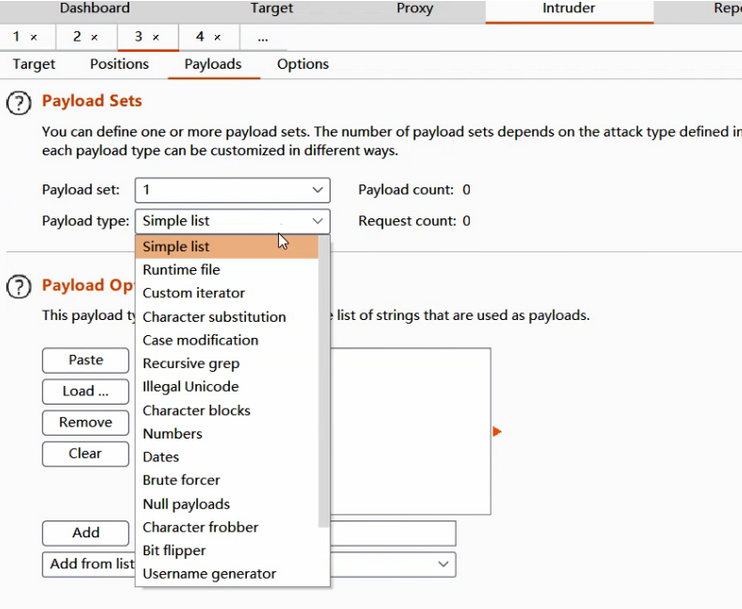Choose Dates payload type
This screenshot has height=609, width=742.
coord(227,457)
